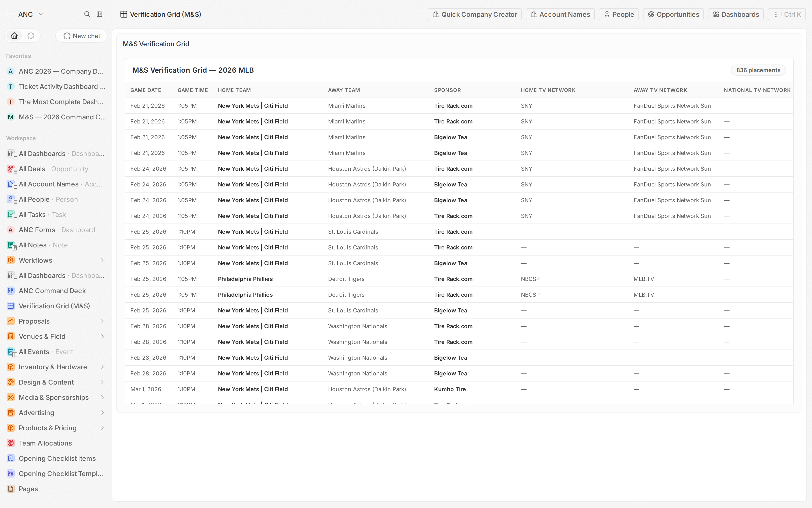Open the chat bubble icon tab

(x=31, y=36)
